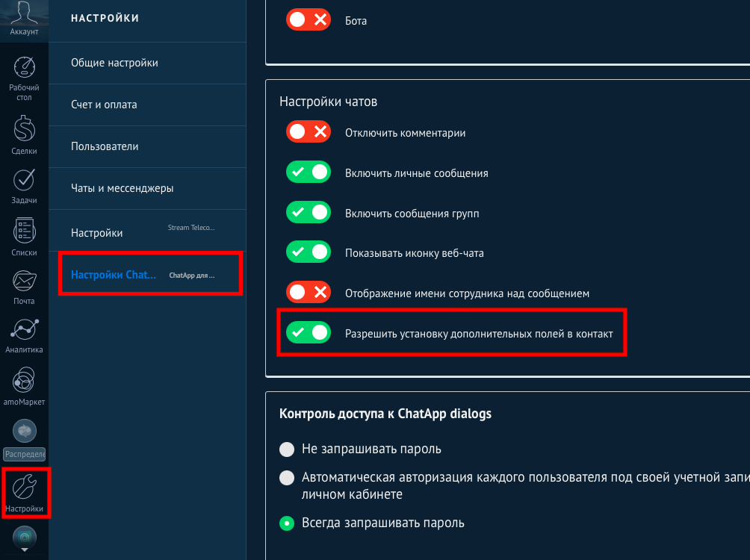Open Общие настройки menu item

(114, 63)
